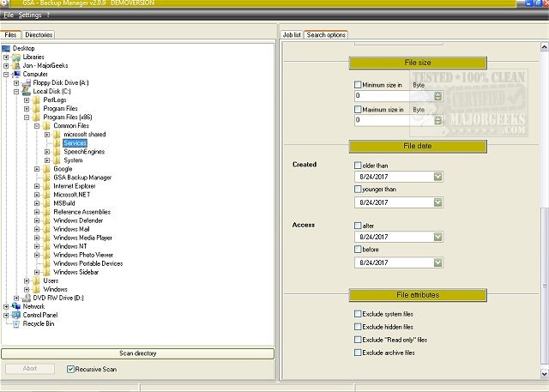
Task: Switch to the Job list tab
Action: pos(292,35)
